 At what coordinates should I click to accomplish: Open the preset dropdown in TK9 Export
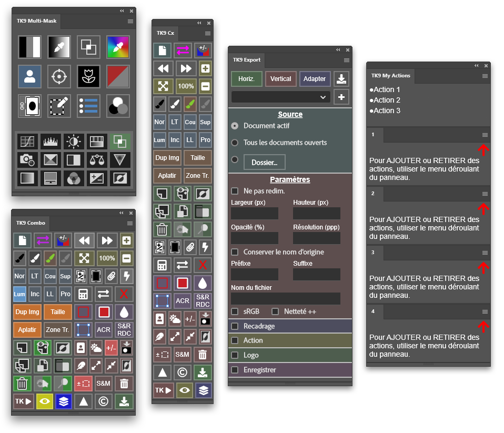click(x=280, y=97)
